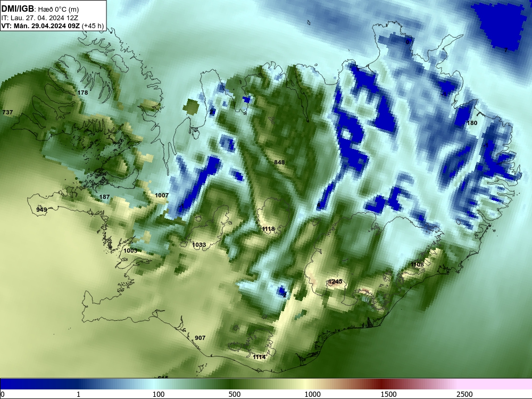Click the 180 height value on the map

point(472,123)
